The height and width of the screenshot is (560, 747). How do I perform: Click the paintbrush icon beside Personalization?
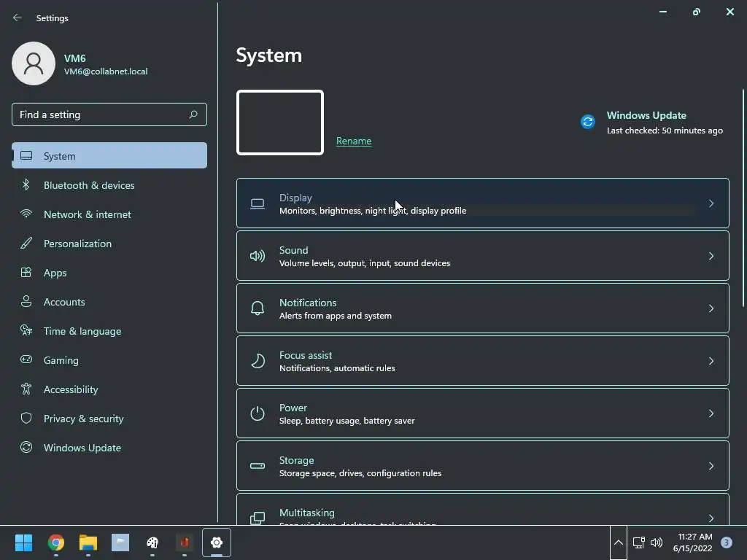tap(26, 244)
